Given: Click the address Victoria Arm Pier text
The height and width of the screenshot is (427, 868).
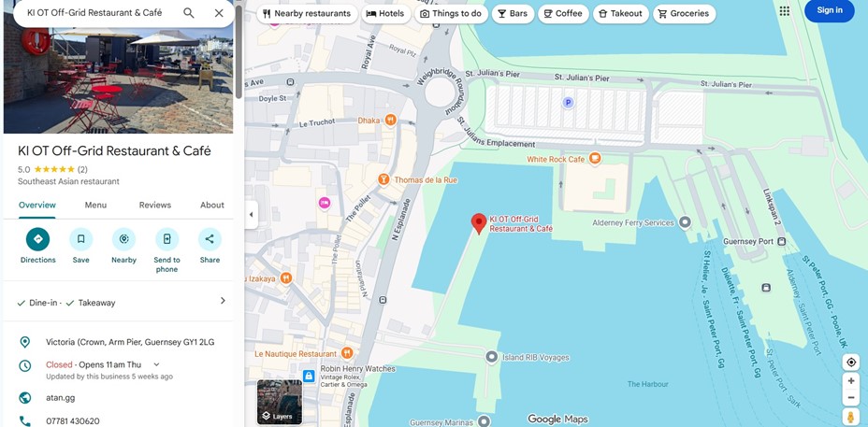Looking at the screenshot, I should tap(130, 342).
